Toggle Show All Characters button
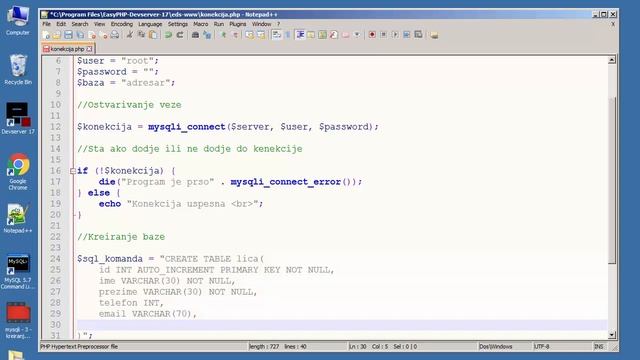 (287, 35)
